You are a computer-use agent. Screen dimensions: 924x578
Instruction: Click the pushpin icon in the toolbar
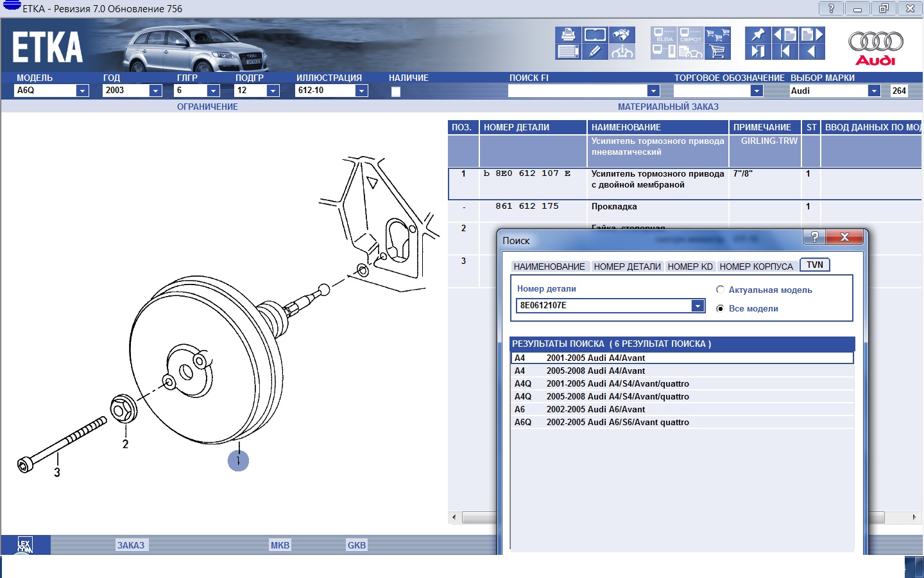758,35
